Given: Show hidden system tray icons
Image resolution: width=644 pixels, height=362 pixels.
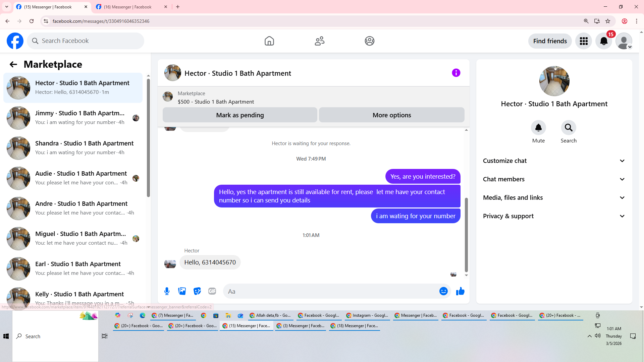Looking at the screenshot, I should [589, 336].
